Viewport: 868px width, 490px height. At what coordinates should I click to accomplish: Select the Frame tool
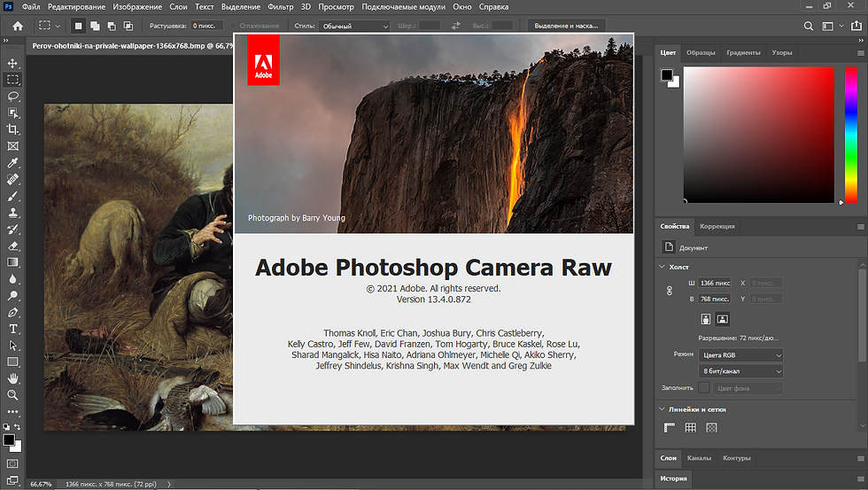tap(12, 146)
